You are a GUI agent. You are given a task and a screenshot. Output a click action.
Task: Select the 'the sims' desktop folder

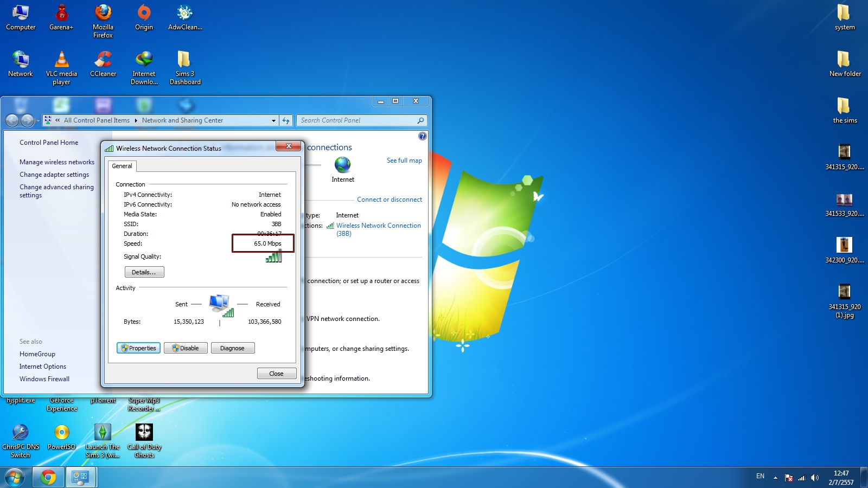[x=845, y=111]
